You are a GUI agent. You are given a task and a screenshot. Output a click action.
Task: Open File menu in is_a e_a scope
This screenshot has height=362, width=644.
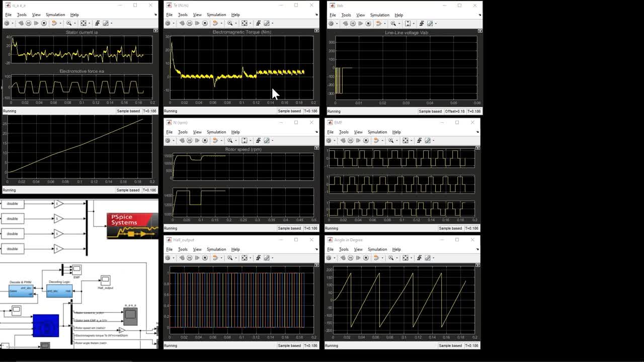pyautogui.click(x=9, y=15)
